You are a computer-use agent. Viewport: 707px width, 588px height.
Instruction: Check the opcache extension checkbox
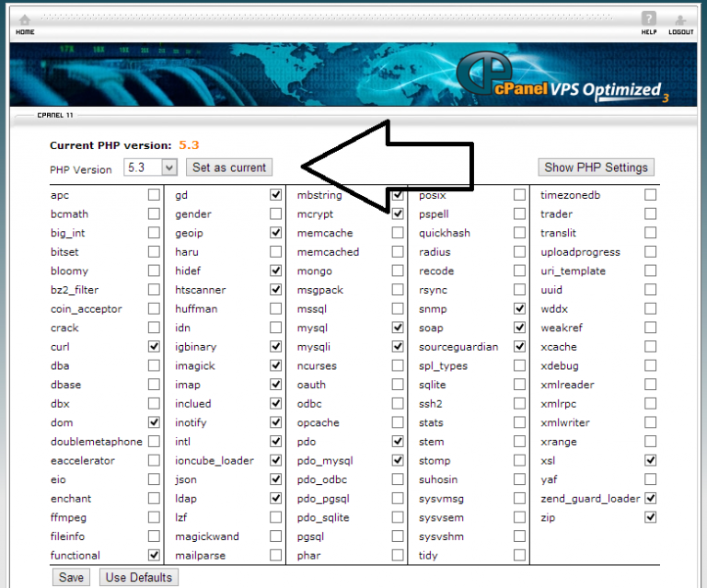(398, 423)
